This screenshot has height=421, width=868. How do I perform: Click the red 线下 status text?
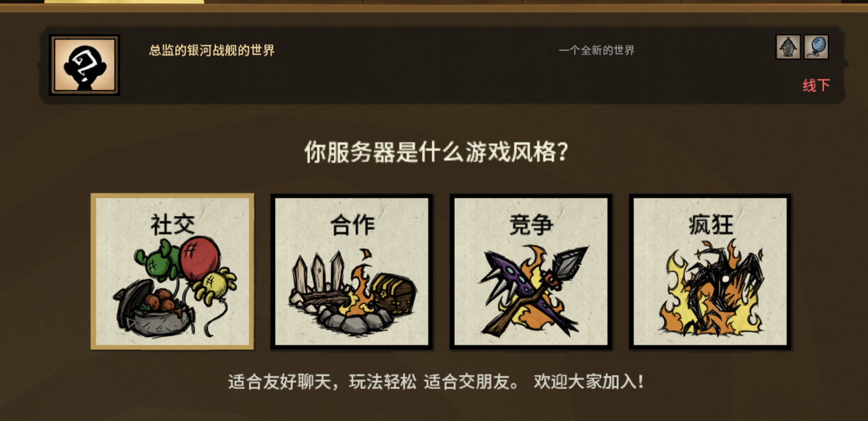[x=816, y=85]
